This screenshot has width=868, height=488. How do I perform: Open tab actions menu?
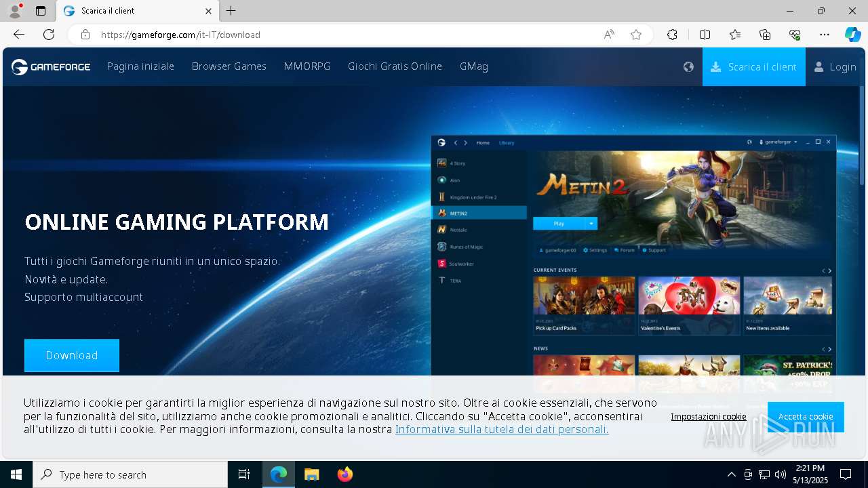pyautogui.click(x=41, y=11)
